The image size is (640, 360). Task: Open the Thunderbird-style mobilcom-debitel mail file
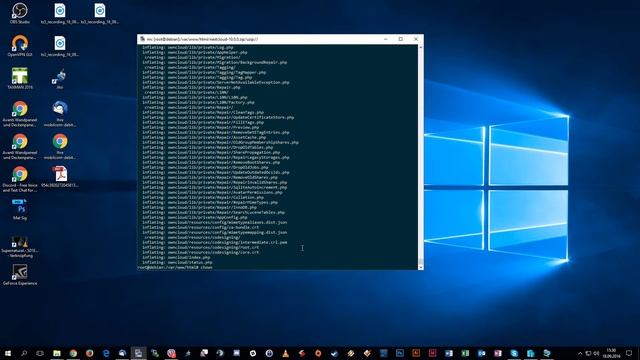(x=60, y=113)
